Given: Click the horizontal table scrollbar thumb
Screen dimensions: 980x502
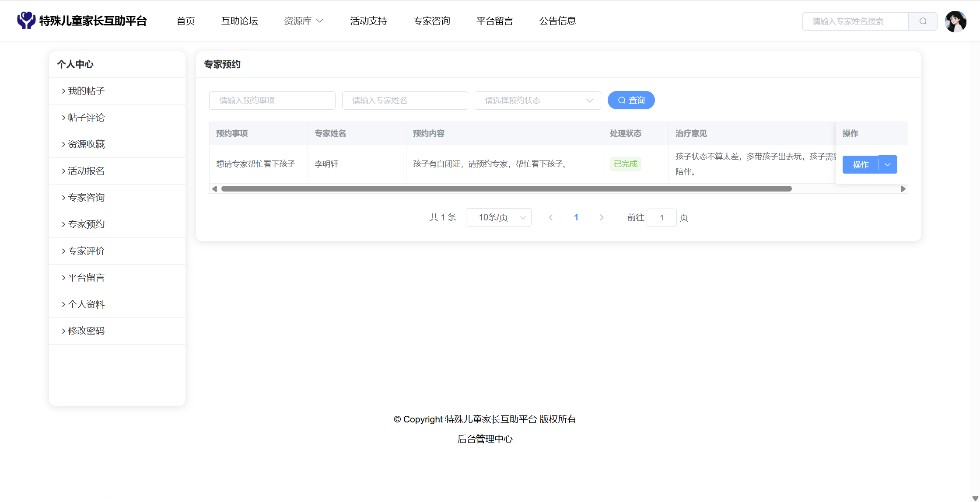Looking at the screenshot, I should click(x=506, y=189).
